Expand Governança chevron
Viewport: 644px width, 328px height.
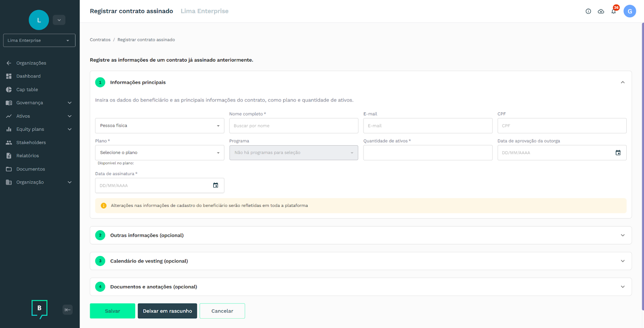70,103
